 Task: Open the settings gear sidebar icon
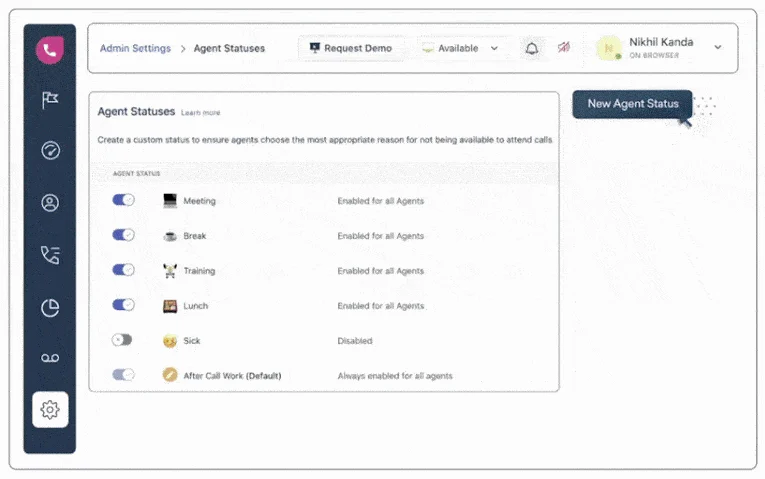click(x=50, y=410)
